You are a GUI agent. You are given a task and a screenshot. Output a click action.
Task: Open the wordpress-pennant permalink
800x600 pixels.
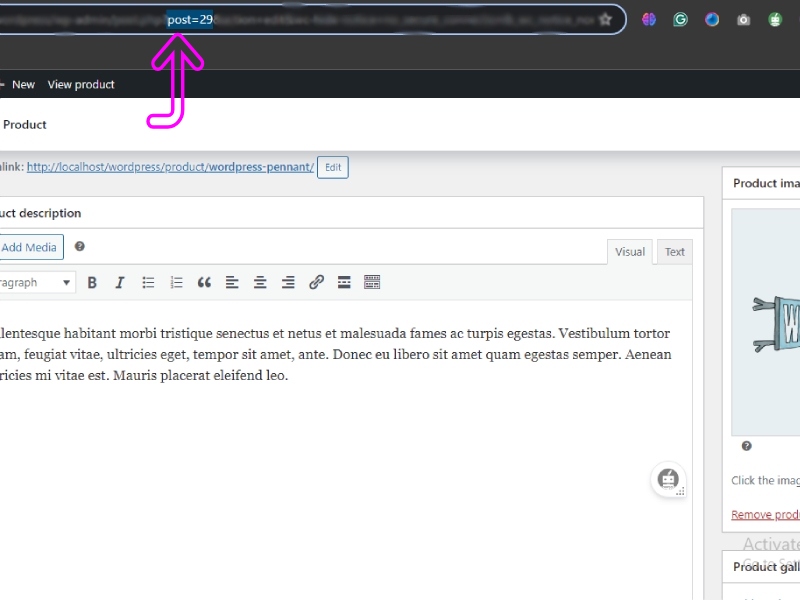coord(252,167)
